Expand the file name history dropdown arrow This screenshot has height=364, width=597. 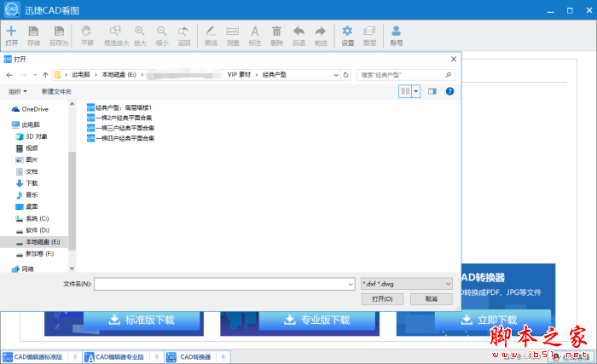[350, 283]
